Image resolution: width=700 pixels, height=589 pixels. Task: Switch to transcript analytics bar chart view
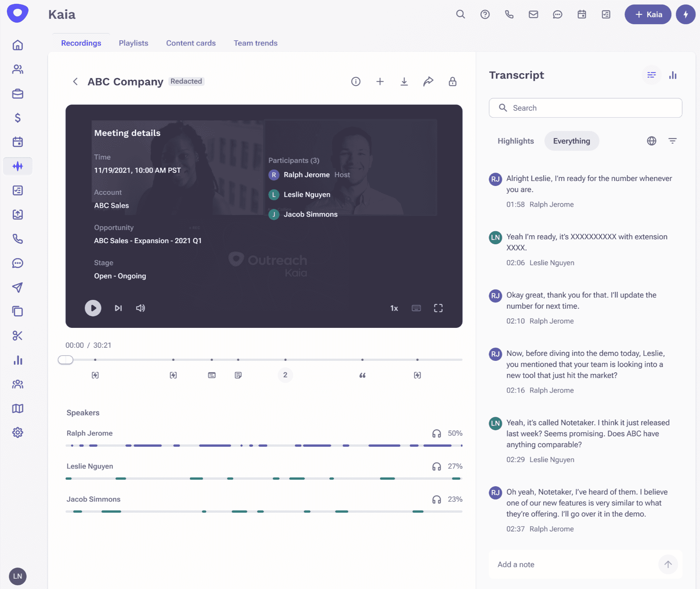click(x=673, y=76)
